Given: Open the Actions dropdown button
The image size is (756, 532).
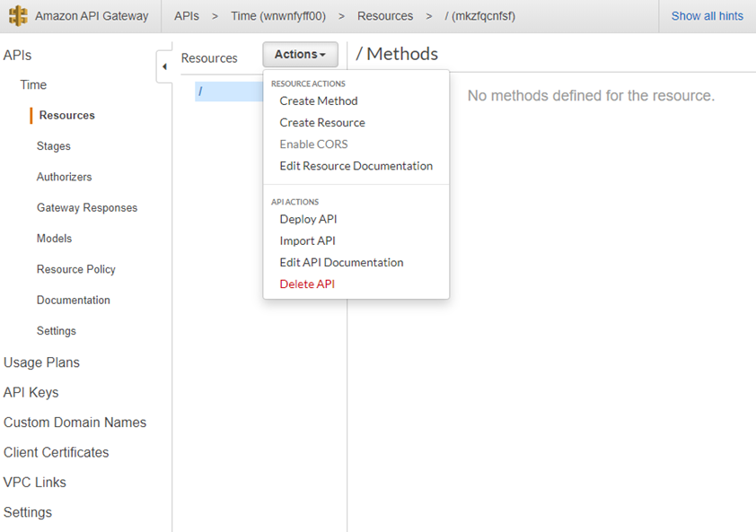Looking at the screenshot, I should point(300,55).
